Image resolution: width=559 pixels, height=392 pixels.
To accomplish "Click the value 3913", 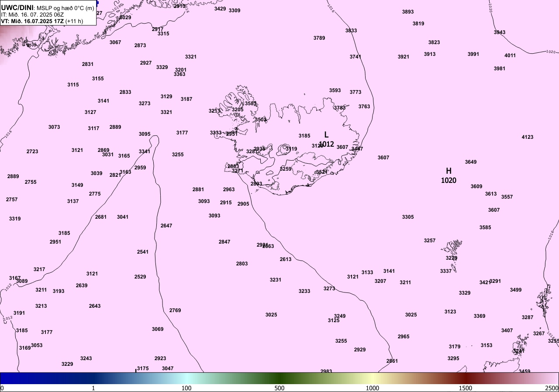I will click(x=430, y=54).
